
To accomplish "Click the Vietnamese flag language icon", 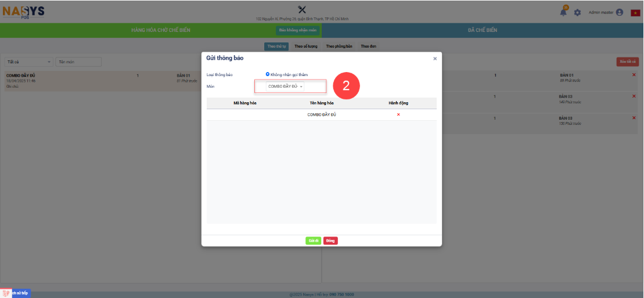I will (x=635, y=13).
